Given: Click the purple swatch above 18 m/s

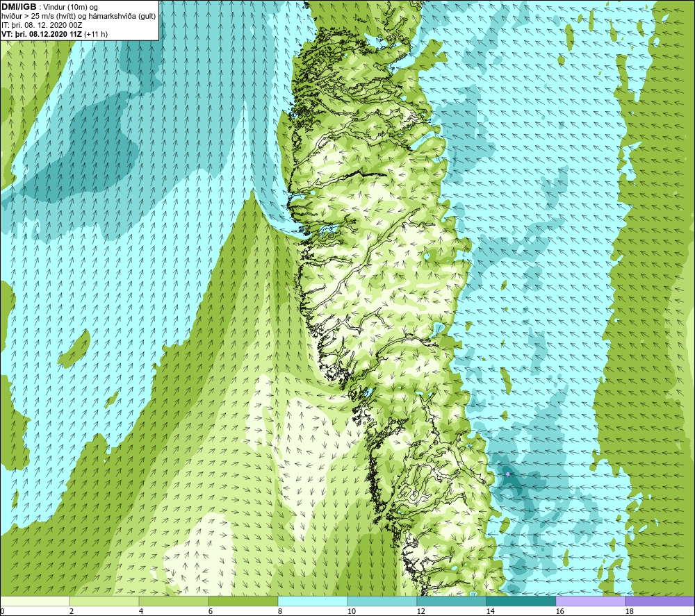Looking at the screenshot, I should pos(660,601).
